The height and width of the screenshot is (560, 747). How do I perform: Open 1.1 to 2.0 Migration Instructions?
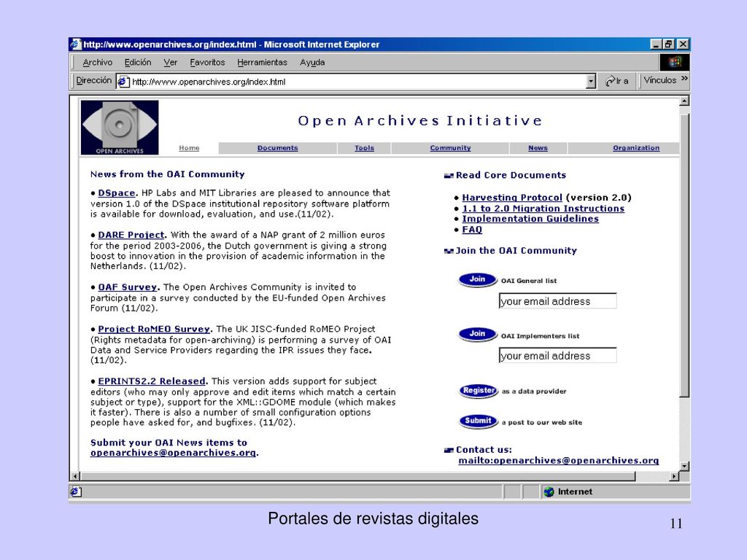tap(543, 209)
